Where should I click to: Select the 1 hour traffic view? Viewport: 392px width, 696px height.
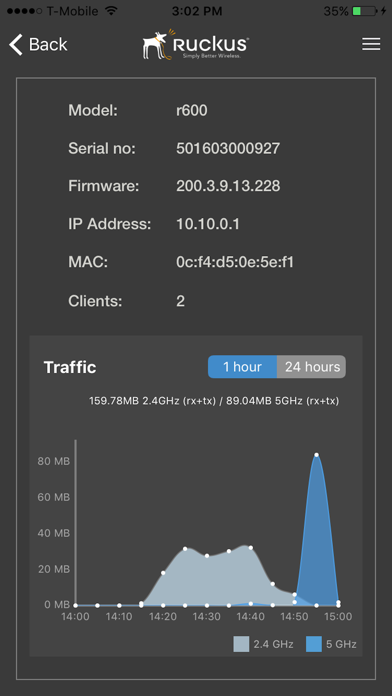pos(242,367)
